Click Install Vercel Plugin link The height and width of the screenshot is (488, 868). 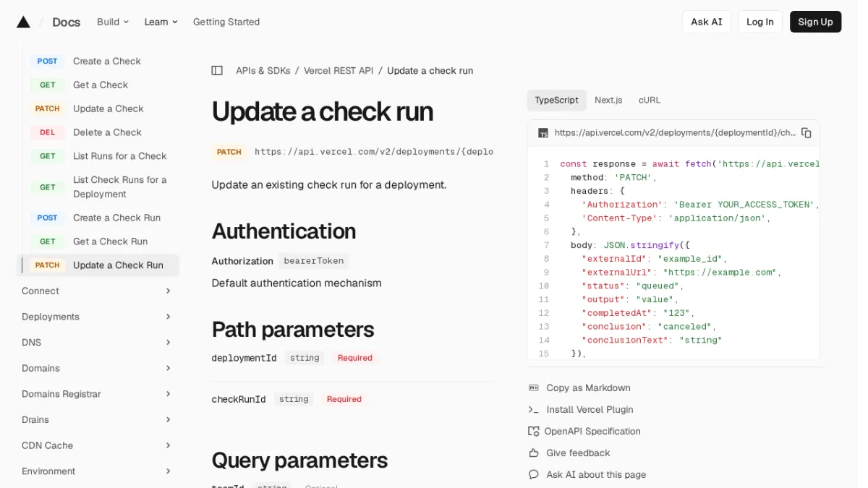pos(590,410)
